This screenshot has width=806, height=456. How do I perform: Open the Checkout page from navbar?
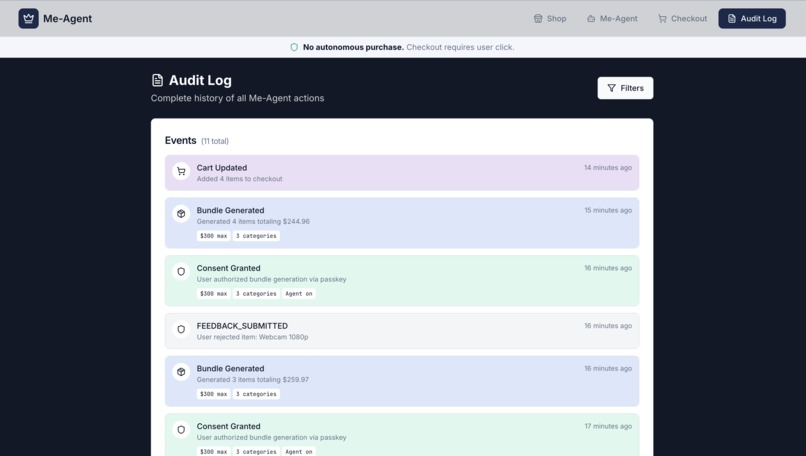(x=682, y=19)
